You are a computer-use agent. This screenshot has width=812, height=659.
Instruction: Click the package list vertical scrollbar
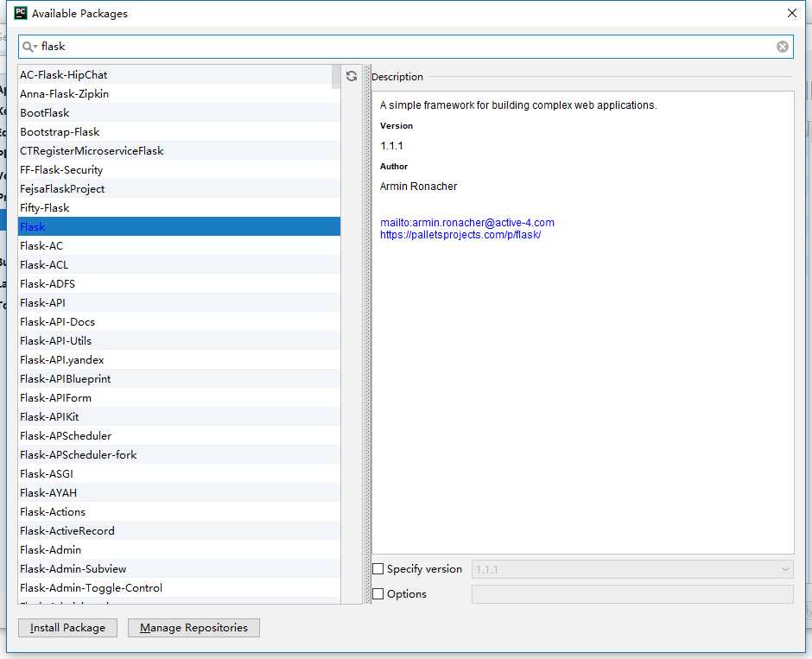[336, 77]
